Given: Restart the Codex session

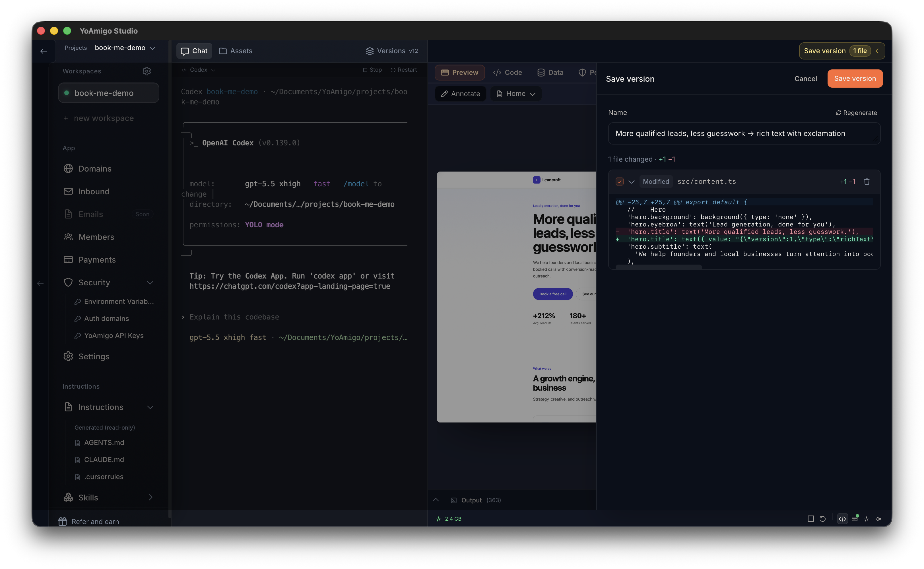Looking at the screenshot, I should tap(404, 70).
